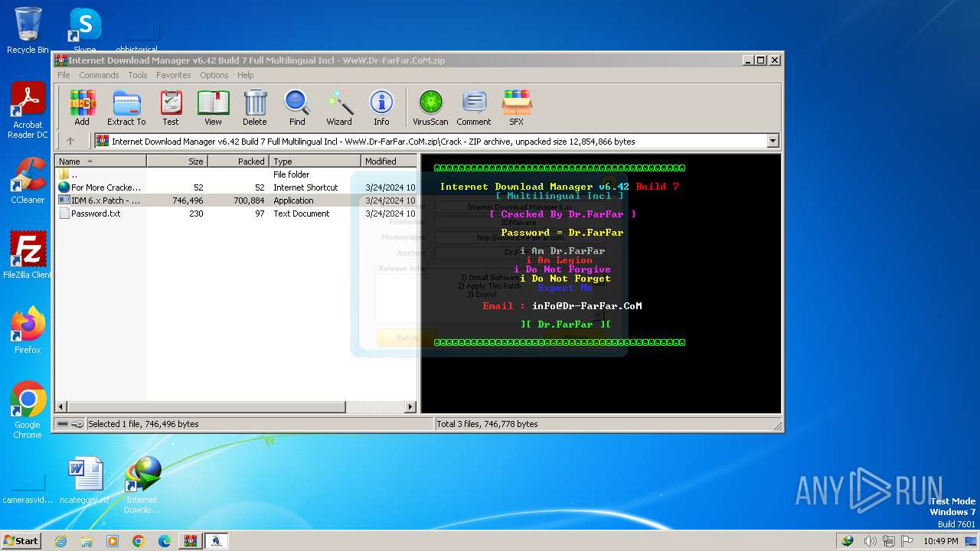Open media player from taskbar
The width and height of the screenshot is (980, 551).
click(x=113, y=541)
